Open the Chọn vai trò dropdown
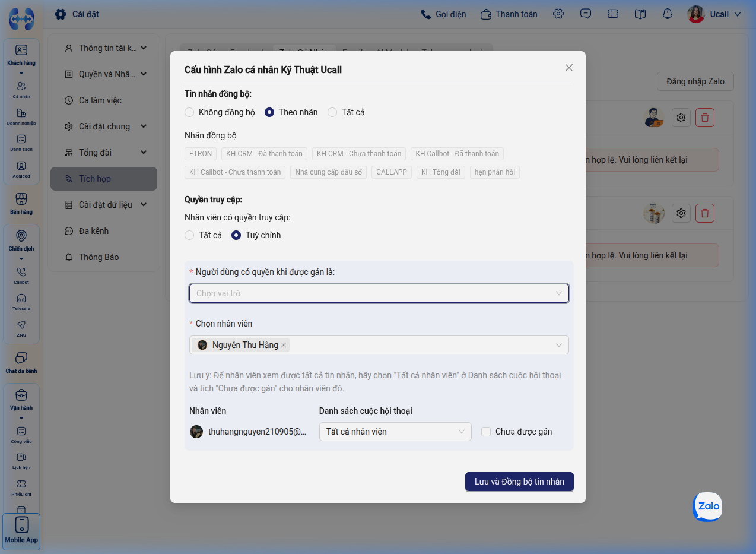Viewport: 756px width, 554px height. tap(379, 293)
